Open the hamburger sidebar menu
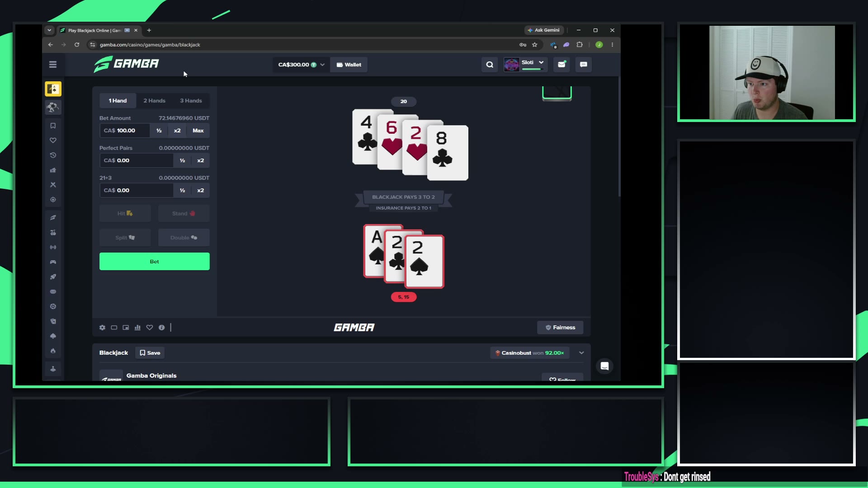 pos(53,65)
